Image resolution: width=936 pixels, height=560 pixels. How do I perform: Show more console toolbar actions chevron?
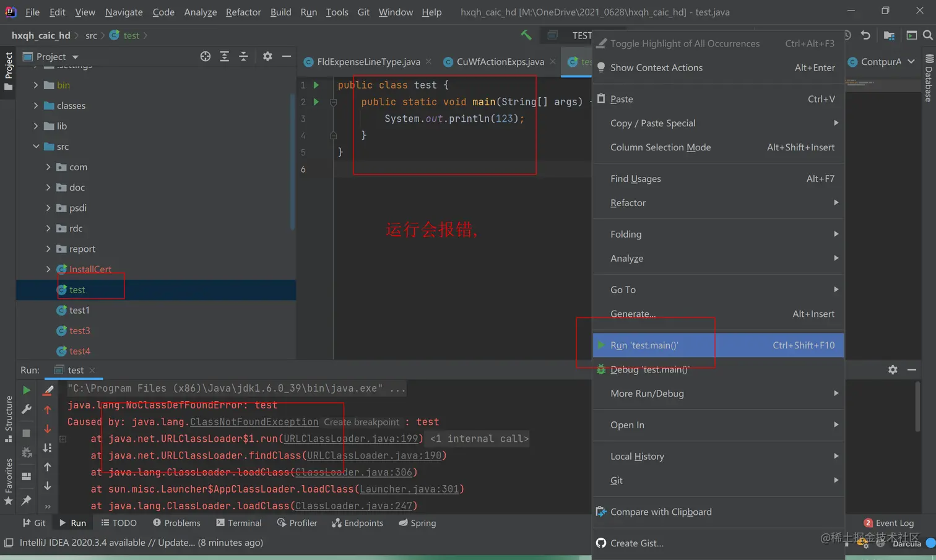tap(48, 506)
